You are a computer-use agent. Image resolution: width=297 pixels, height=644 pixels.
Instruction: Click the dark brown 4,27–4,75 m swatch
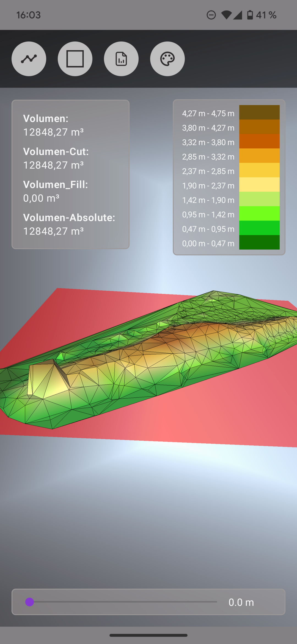[259, 112]
